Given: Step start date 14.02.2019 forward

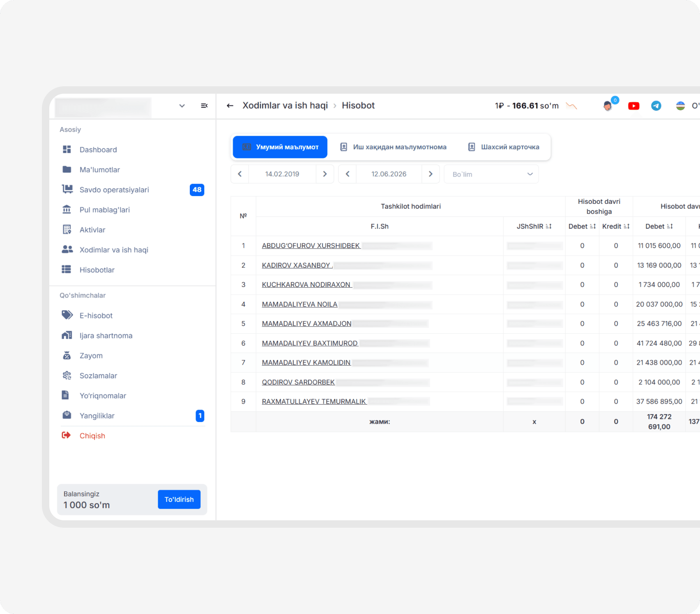Looking at the screenshot, I should tap(325, 174).
